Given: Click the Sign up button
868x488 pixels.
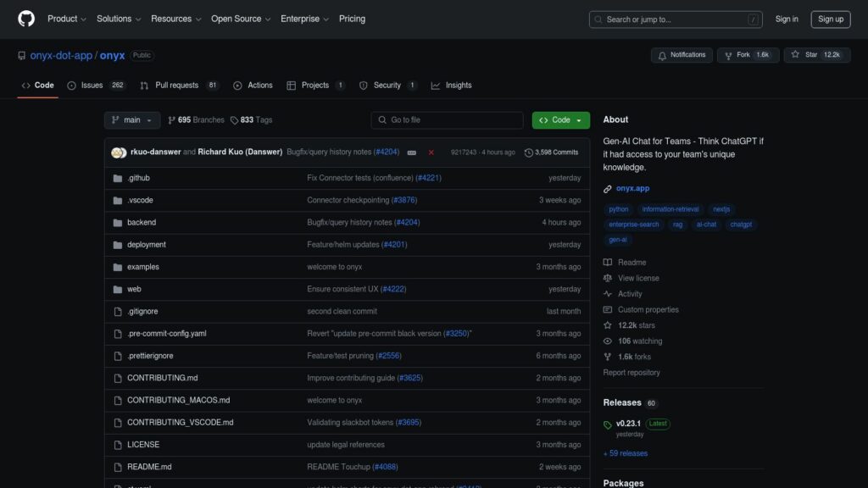Looking at the screenshot, I should pos(831,19).
